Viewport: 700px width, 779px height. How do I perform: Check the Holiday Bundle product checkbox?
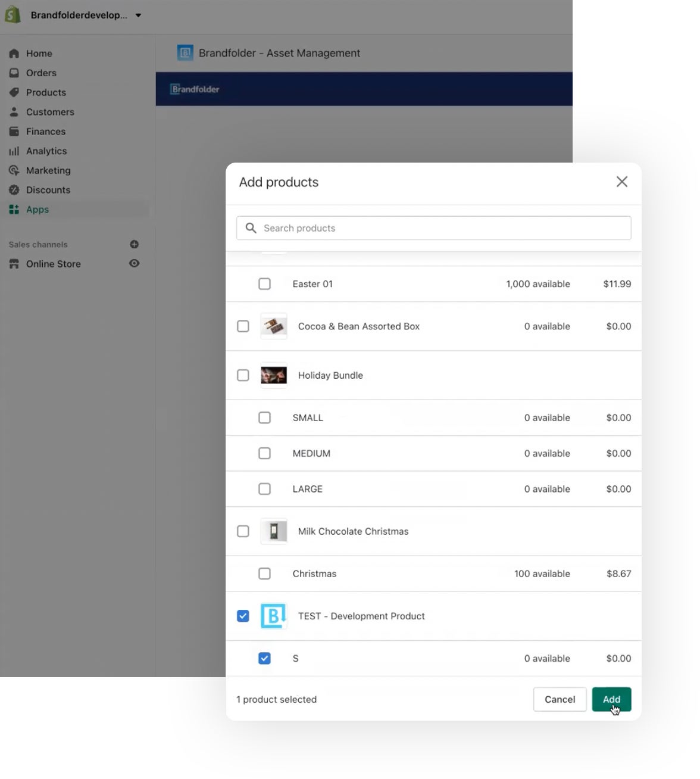(243, 375)
